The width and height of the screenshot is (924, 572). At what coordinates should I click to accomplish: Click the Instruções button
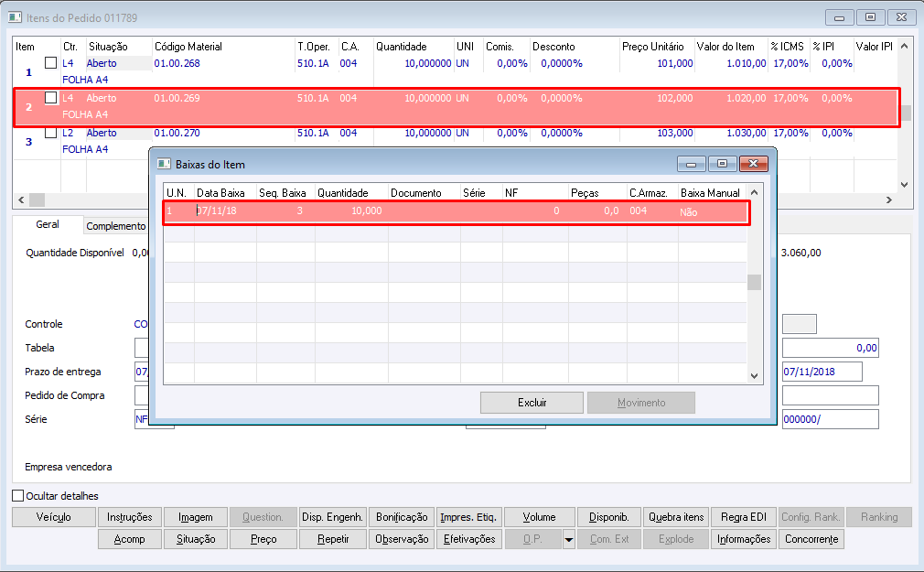[x=130, y=517]
